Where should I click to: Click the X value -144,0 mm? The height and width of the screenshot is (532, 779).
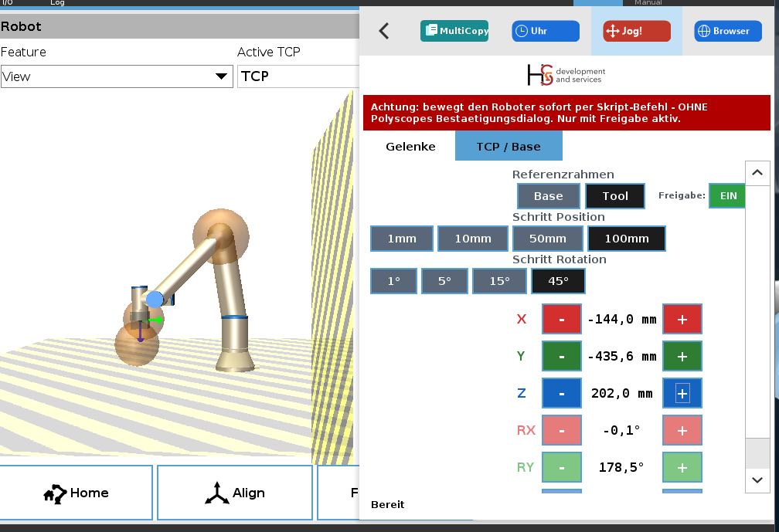click(x=622, y=319)
